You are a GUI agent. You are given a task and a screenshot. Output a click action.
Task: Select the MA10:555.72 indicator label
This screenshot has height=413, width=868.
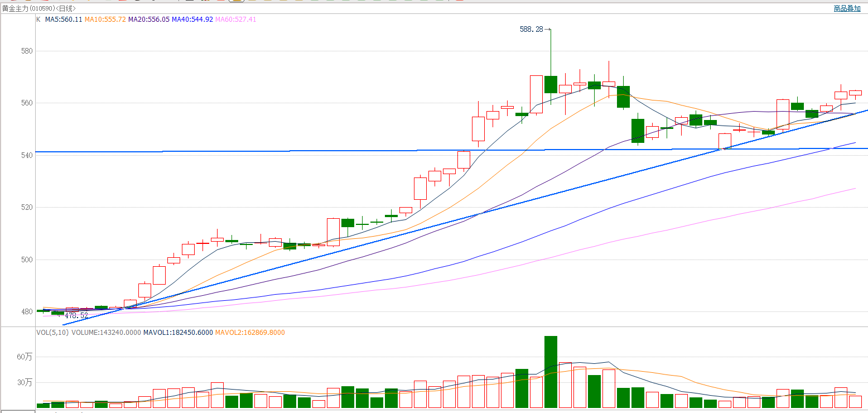(x=105, y=20)
